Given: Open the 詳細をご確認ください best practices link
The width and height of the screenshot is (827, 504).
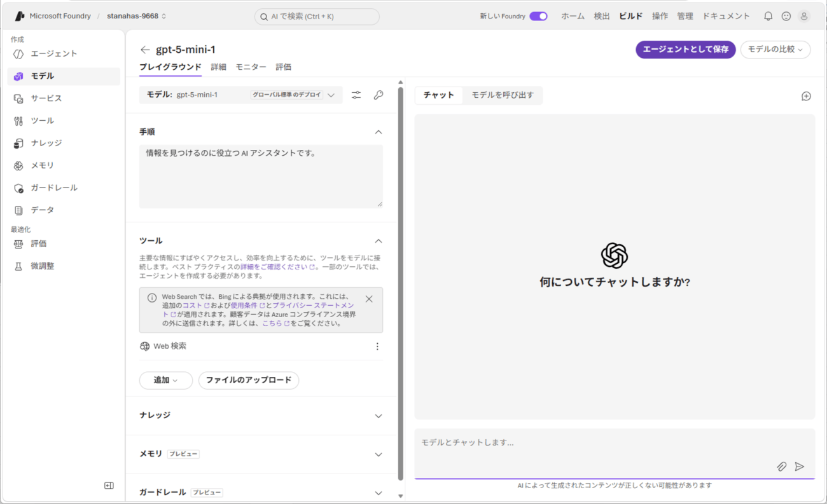Looking at the screenshot, I should pyautogui.click(x=277, y=267).
